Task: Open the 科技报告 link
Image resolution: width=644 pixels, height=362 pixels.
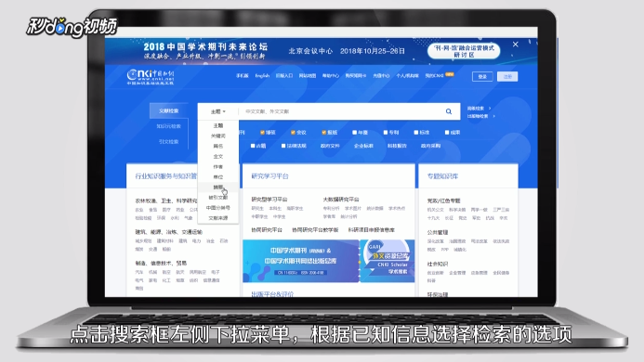Action: [x=397, y=146]
